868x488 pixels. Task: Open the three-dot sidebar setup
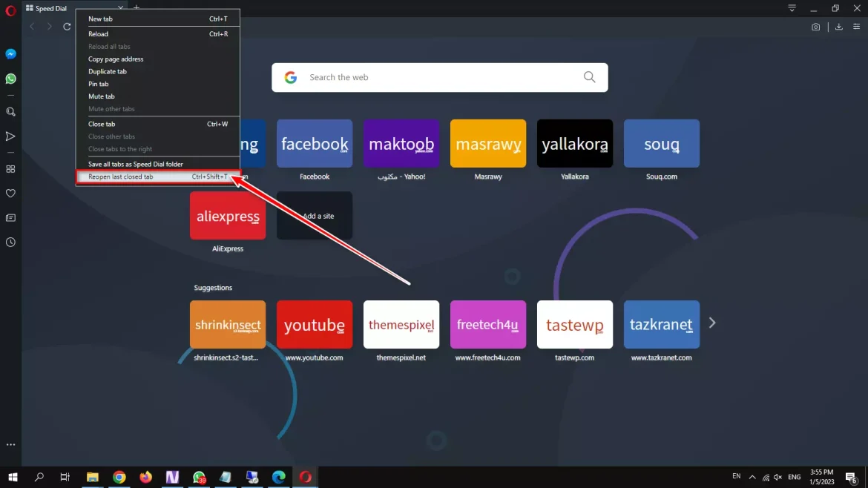[x=10, y=444]
